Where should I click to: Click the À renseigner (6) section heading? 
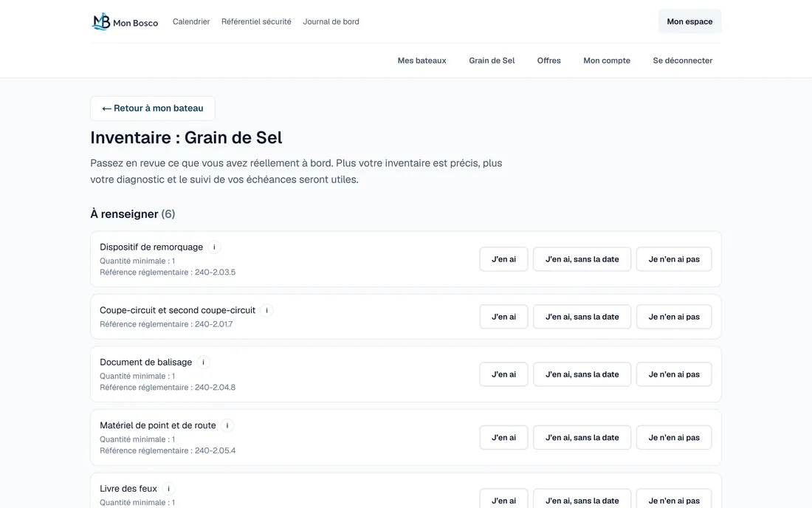click(x=133, y=214)
